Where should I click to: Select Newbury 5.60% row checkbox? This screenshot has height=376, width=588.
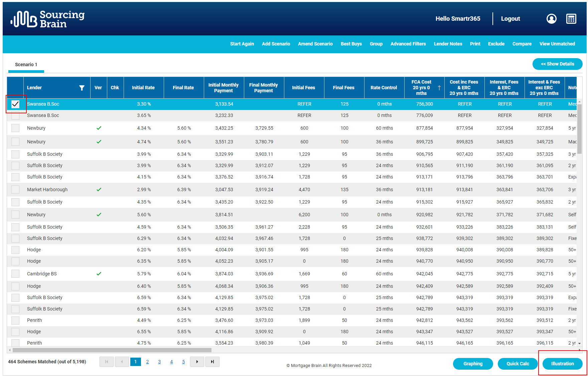coord(15,215)
